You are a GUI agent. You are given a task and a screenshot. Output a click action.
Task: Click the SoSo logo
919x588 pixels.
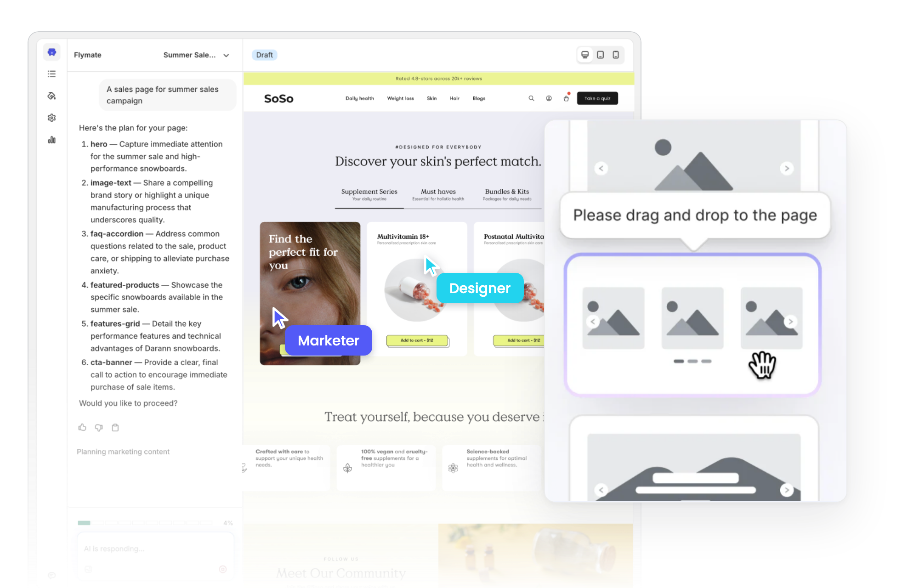tap(278, 98)
